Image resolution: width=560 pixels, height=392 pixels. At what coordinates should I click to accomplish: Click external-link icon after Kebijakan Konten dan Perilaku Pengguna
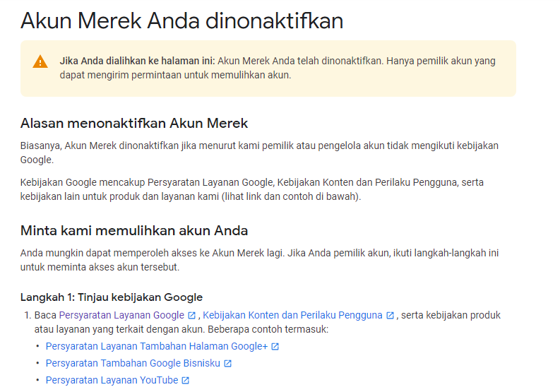[390, 316]
